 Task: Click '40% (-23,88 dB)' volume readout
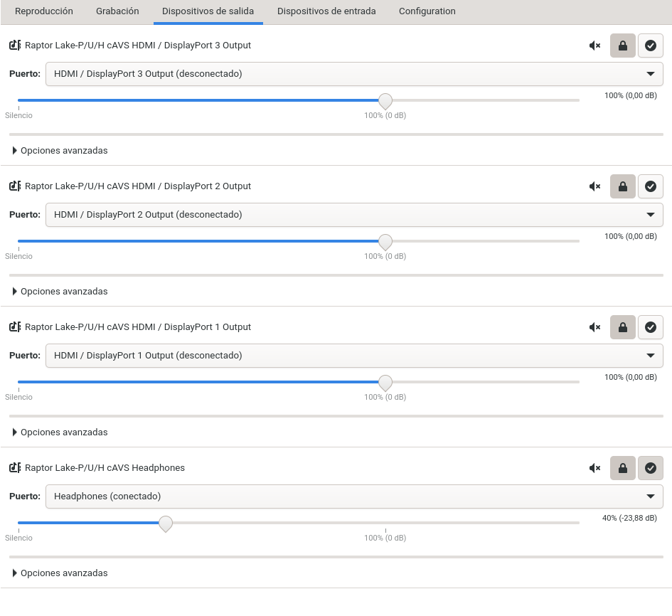pos(629,519)
